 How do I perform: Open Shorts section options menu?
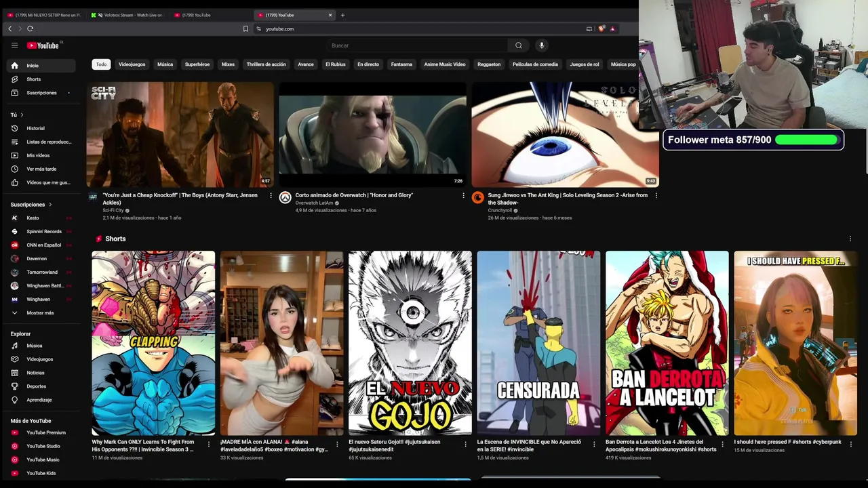[850, 239]
